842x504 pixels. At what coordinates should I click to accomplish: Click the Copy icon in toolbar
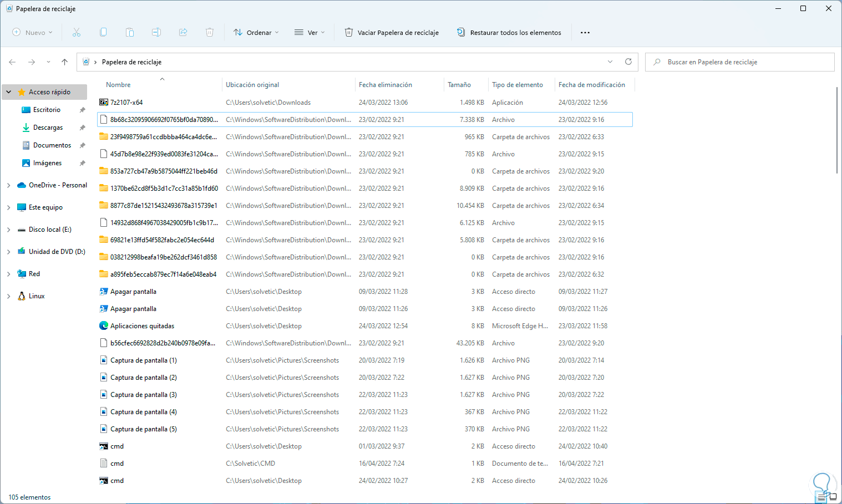[103, 33]
